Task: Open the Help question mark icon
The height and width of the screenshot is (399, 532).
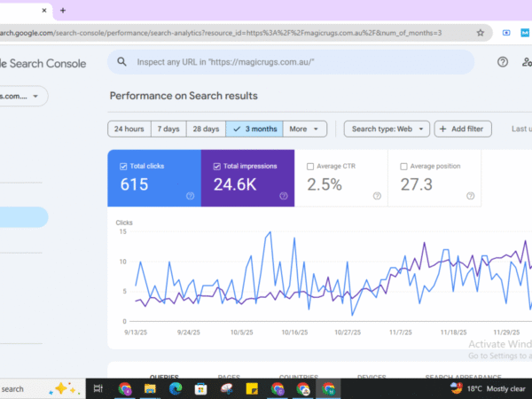Action: point(503,62)
